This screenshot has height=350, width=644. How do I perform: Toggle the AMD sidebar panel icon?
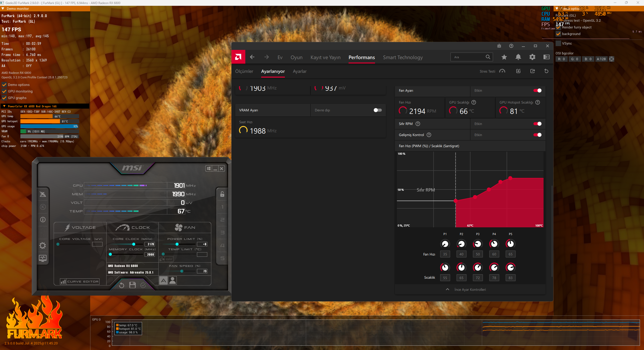(x=546, y=57)
